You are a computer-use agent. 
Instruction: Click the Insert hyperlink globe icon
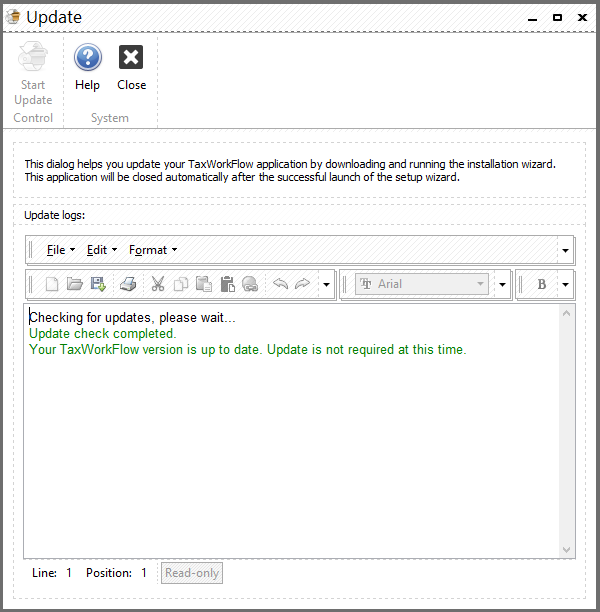tap(250, 284)
